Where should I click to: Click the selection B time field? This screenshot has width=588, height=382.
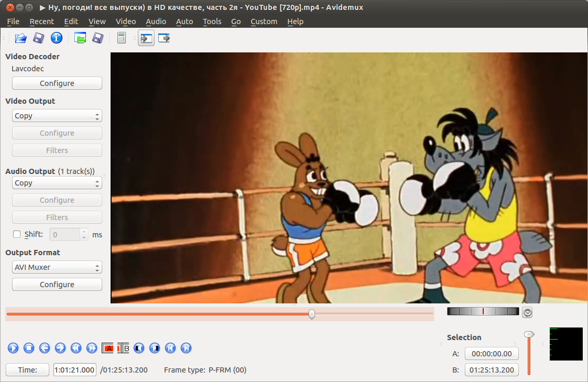click(492, 370)
